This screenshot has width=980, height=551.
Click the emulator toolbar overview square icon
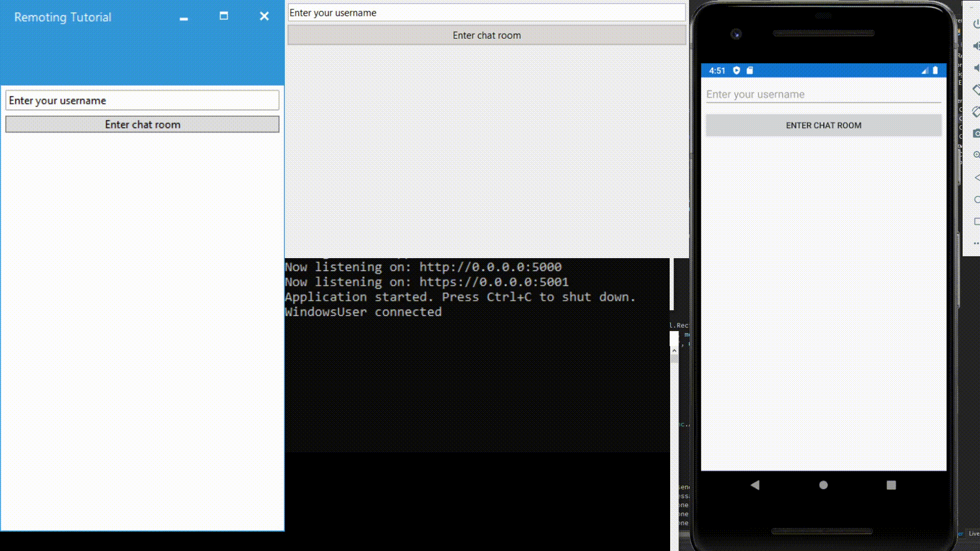click(x=976, y=221)
